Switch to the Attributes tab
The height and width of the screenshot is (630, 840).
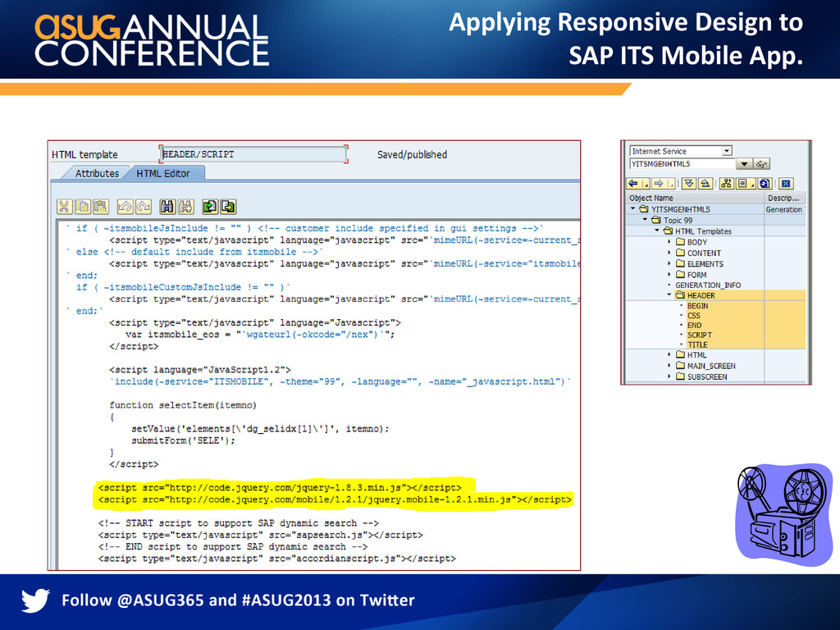tap(97, 174)
